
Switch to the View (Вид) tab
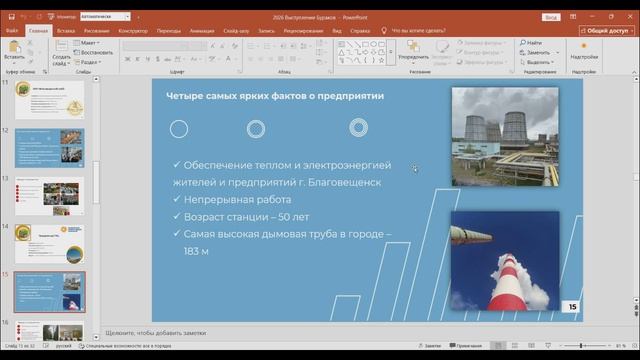337,31
